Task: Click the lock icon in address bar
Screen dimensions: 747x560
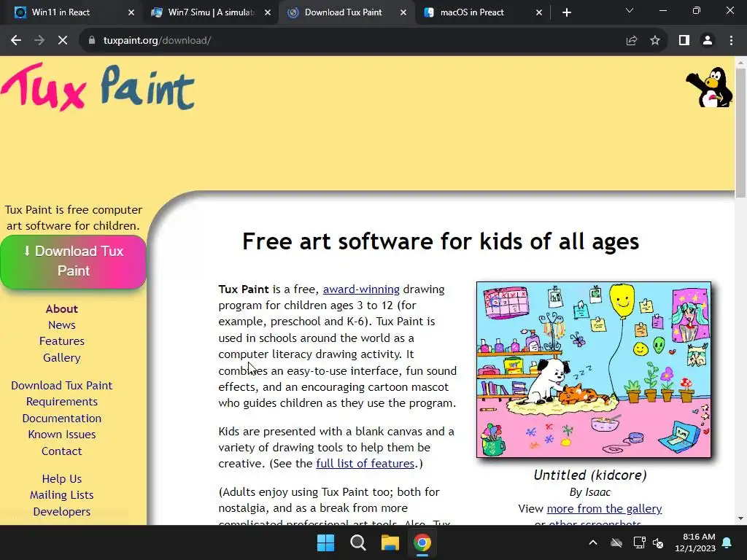Action: coord(92,41)
